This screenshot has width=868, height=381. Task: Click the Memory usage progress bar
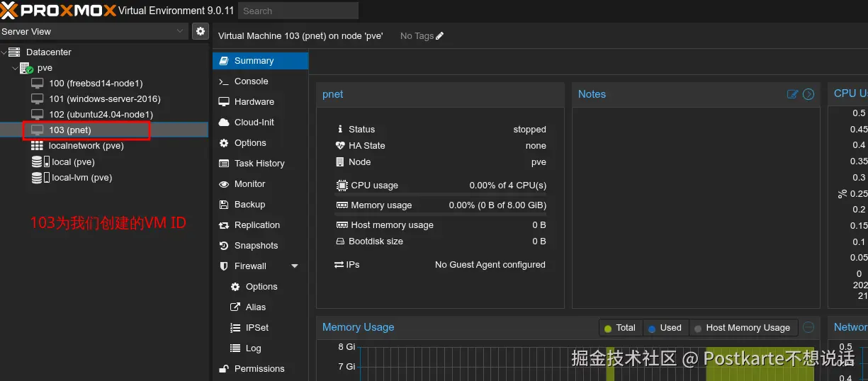[440, 213]
